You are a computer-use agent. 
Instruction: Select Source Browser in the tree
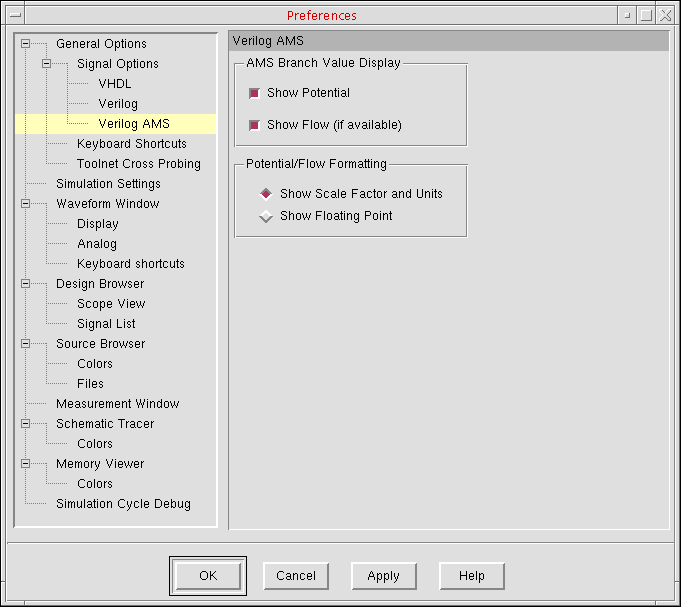100,343
